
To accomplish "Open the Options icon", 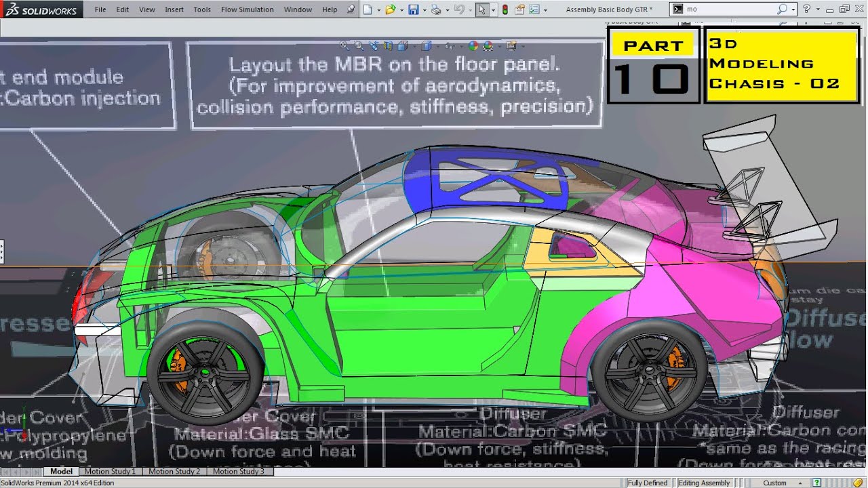I will 534,9.
